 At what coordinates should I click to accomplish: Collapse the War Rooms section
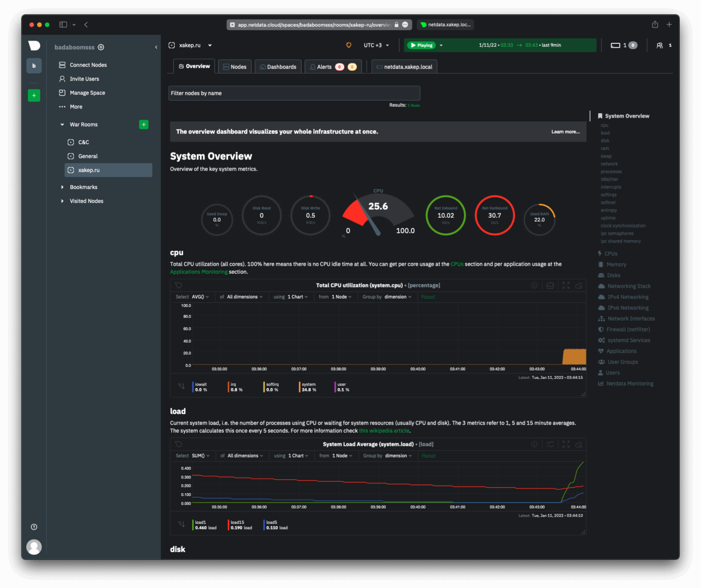point(62,125)
